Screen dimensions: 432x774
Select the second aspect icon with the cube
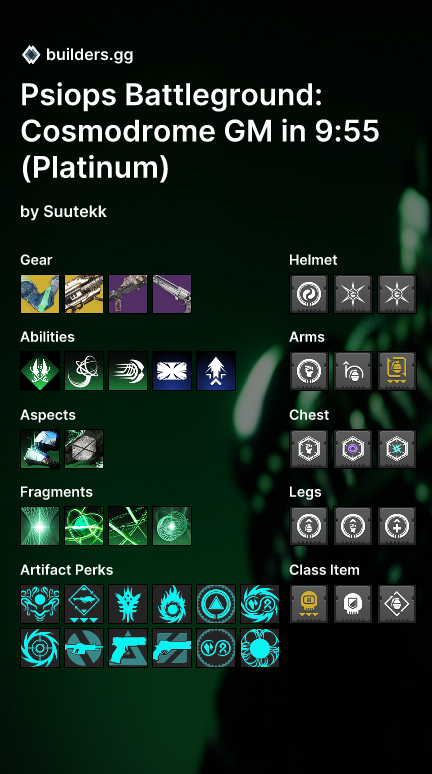(x=84, y=449)
